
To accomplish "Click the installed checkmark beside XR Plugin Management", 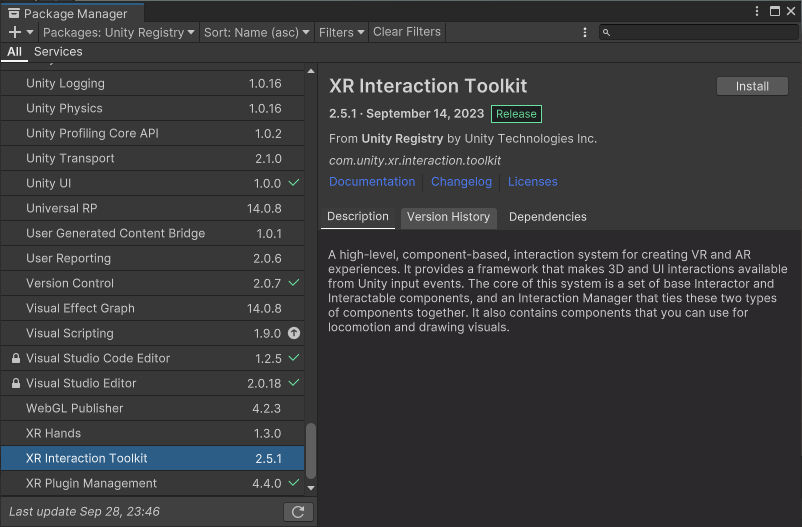I will [x=294, y=483].
